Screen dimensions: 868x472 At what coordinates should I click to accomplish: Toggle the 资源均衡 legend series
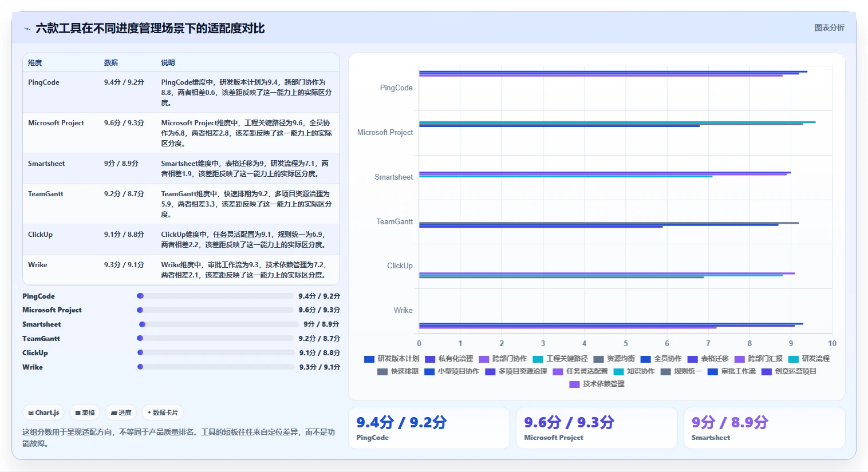614,359
